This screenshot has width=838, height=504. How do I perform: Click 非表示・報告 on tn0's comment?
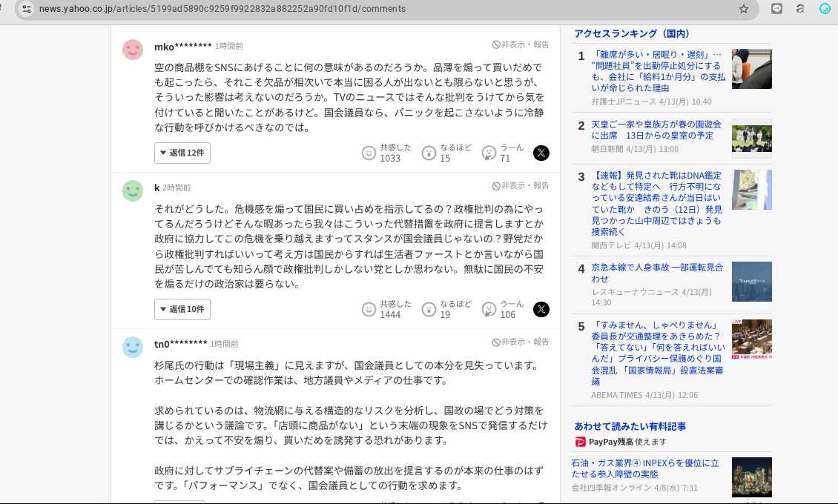click(x=521, y=342)
